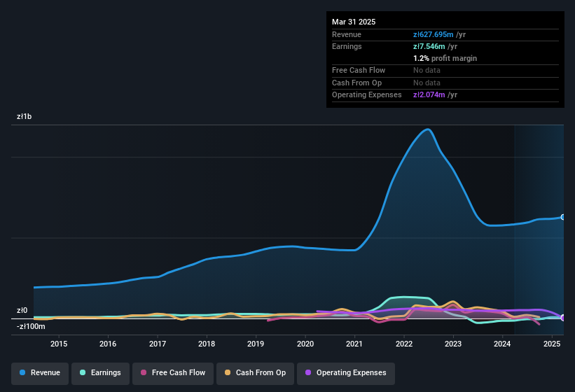Click the teal Earnings legend dot
Screen dimensions: 575x392
point(83,372)
